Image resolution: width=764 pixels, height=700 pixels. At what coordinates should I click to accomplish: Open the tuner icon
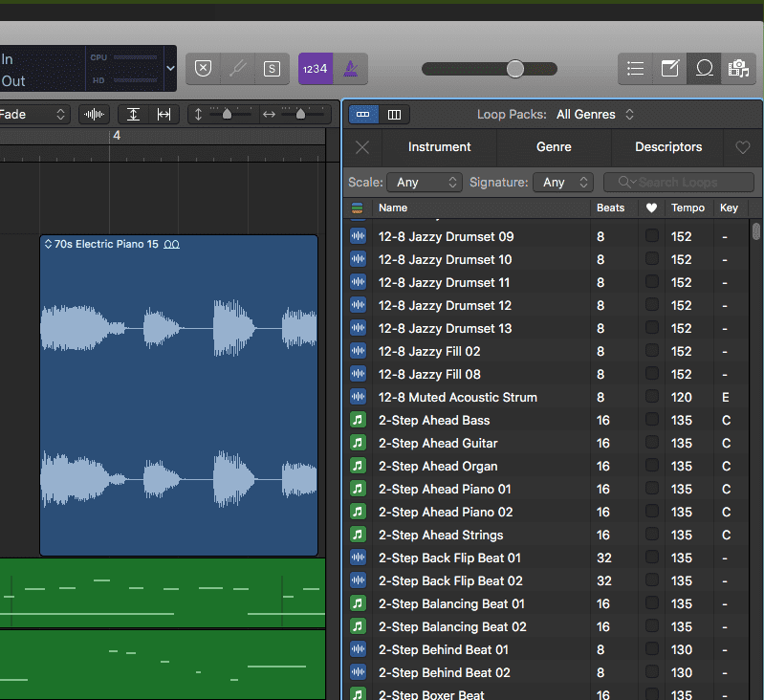coord(238,69)
